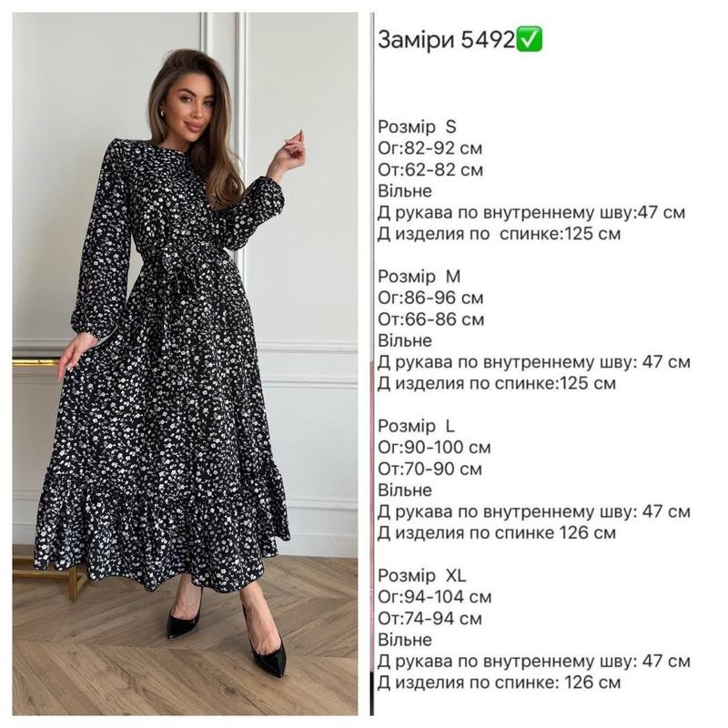This screenshot has width=728, height=728.
Task: Click the 'Ог:94-104 см' line
Action: click(x=435, y=597)
